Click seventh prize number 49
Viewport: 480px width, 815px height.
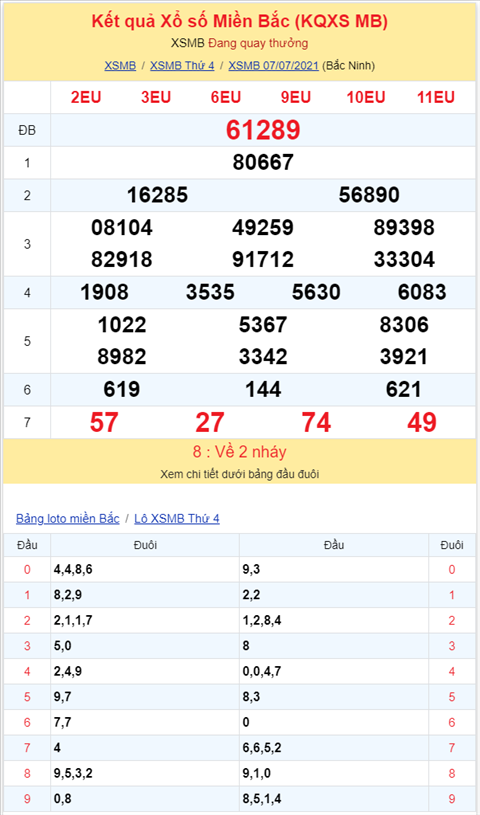[422, 422]
